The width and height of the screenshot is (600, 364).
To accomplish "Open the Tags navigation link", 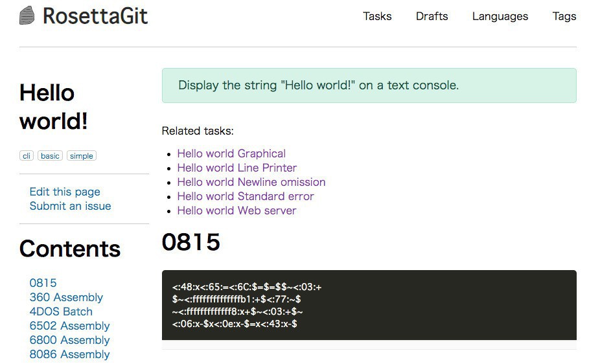I will click(x=564, y=16).
